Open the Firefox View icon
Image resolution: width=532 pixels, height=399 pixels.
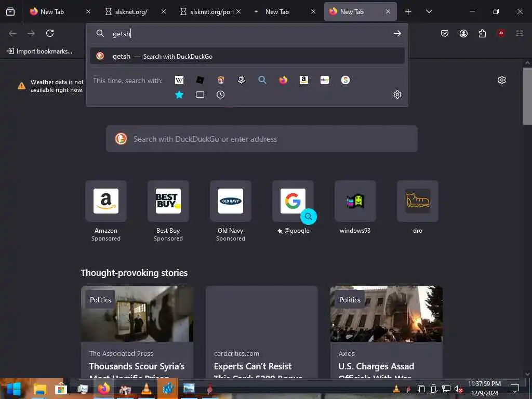click(x=10, y=11)
